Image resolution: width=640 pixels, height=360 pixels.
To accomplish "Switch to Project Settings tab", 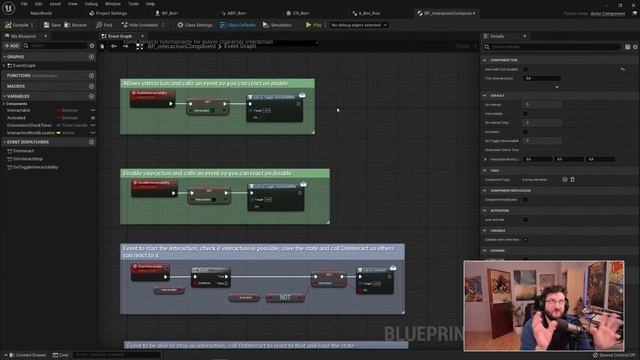I will coord(108,13).
